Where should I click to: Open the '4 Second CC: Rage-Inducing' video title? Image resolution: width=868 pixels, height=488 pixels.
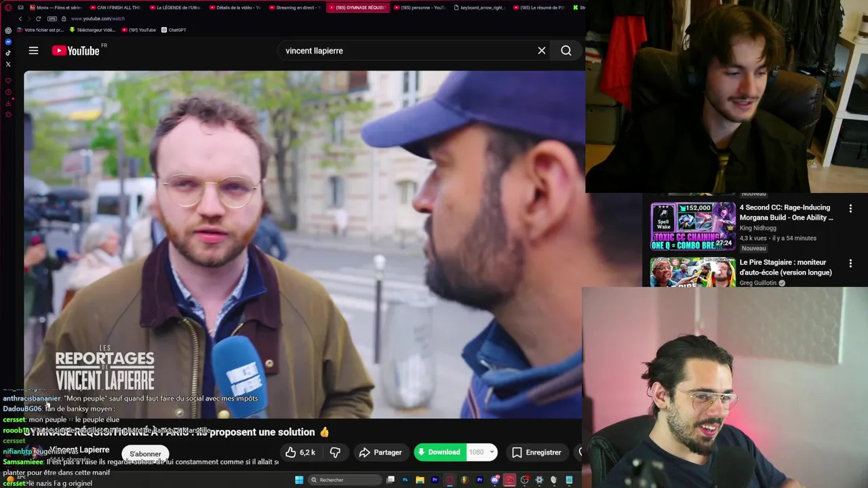coord(787,212)
